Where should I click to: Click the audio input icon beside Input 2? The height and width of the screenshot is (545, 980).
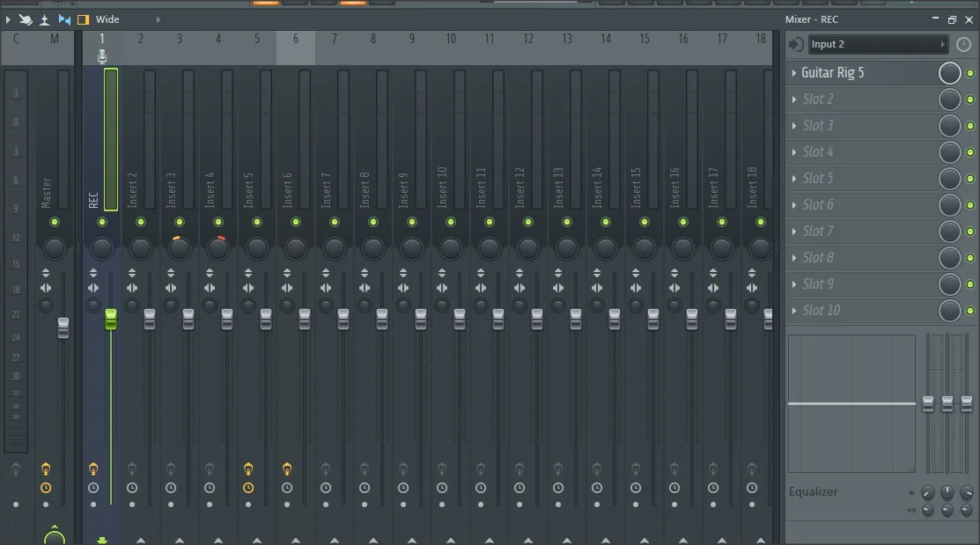[796, 44]
